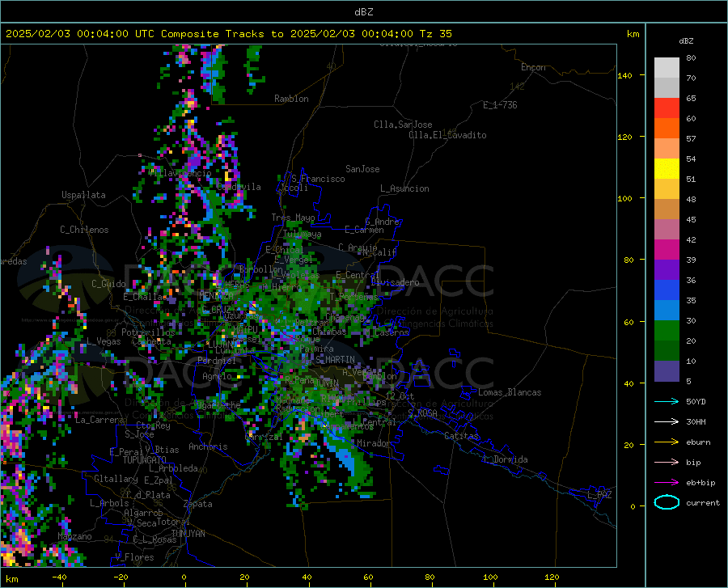The image size is (728, 588).
Task: Click the Tres_Mayo map label
Action: coord(293,218)
